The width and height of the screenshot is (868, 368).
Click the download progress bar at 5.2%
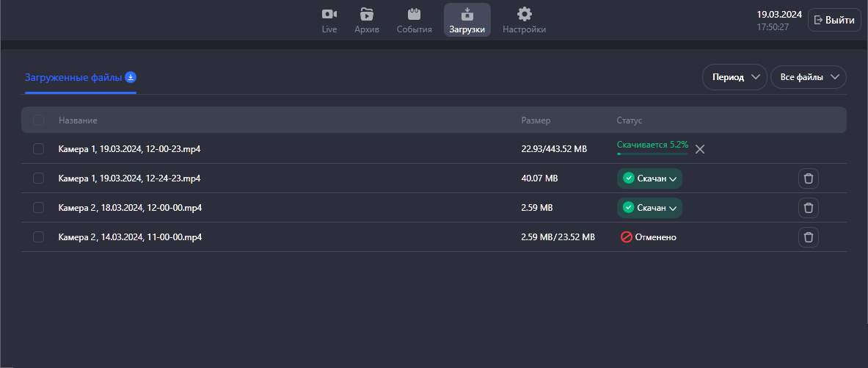pos(652,154)
